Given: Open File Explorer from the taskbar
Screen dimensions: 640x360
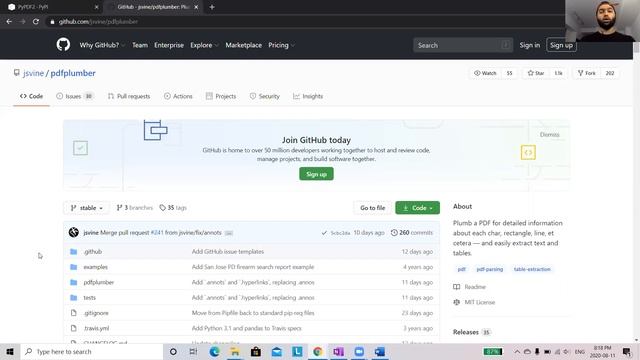Looking at the screenshot, I should (x=235, y=351).
